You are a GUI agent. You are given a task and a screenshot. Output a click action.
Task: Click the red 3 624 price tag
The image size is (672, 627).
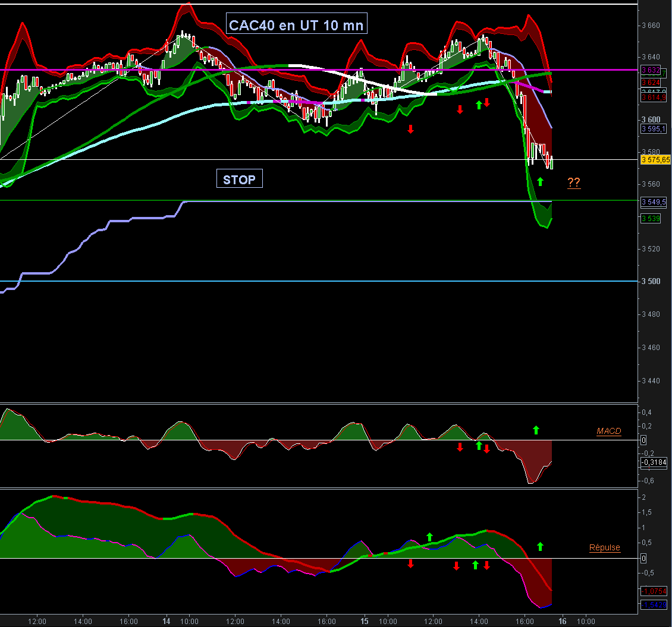tap(651, 82)
